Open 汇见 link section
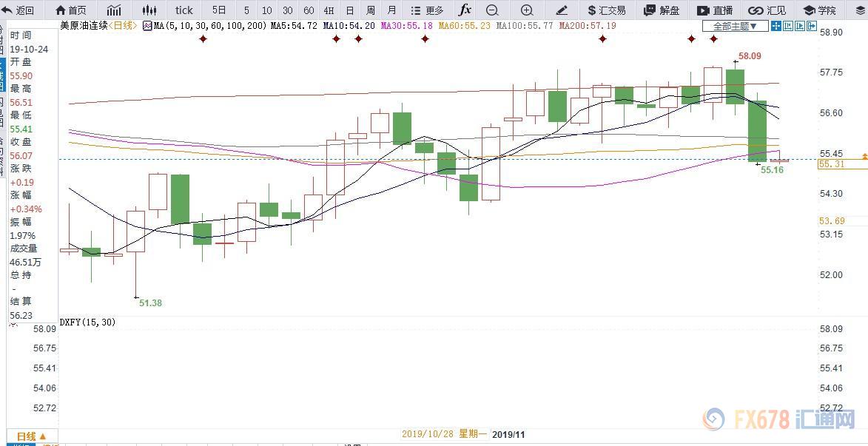 pos(767,10)
